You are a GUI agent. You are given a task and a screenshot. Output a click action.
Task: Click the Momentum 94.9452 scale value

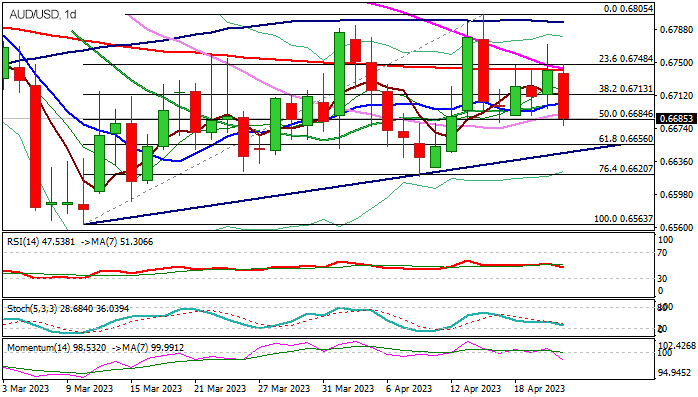pyautogui.click(x=674, y=372)
